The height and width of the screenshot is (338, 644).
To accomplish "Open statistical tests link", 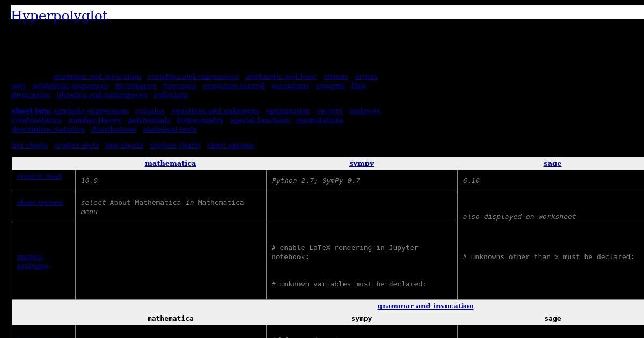I will (x=170, y=129).
